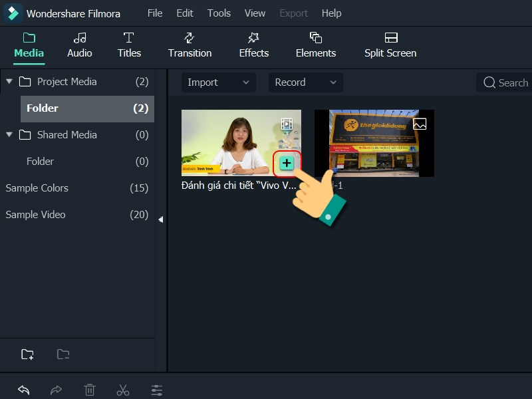Open the Record dropdown menu
This screenshot has height=399, width=532.
pos(305,82)
